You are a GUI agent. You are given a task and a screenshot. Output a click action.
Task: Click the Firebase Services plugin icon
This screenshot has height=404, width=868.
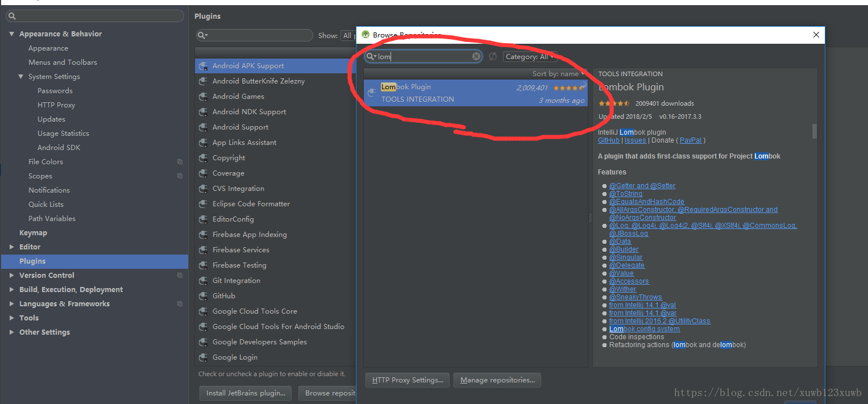pos(203,250)
